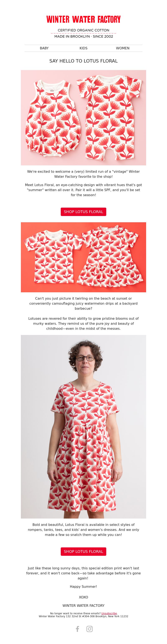The height and width of the screenshot is (644, 167).
Task: Open the Instagram icon in footer
Action: point(90,629)
